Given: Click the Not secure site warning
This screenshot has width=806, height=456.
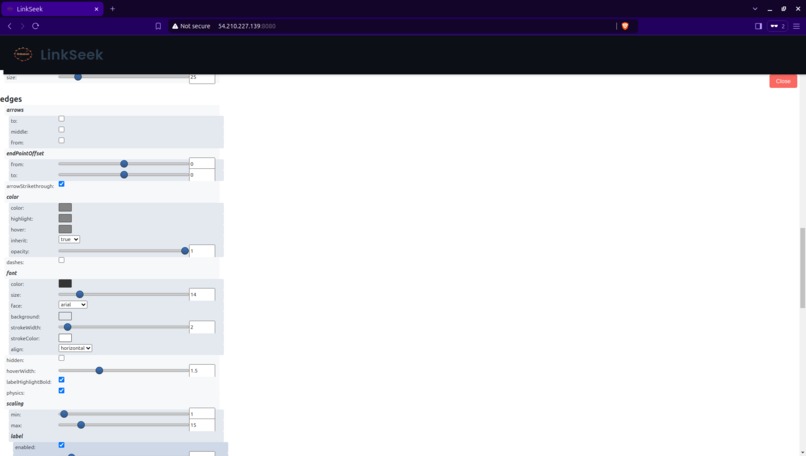Looking at the screenshot, I should click(x=191, y=26).
